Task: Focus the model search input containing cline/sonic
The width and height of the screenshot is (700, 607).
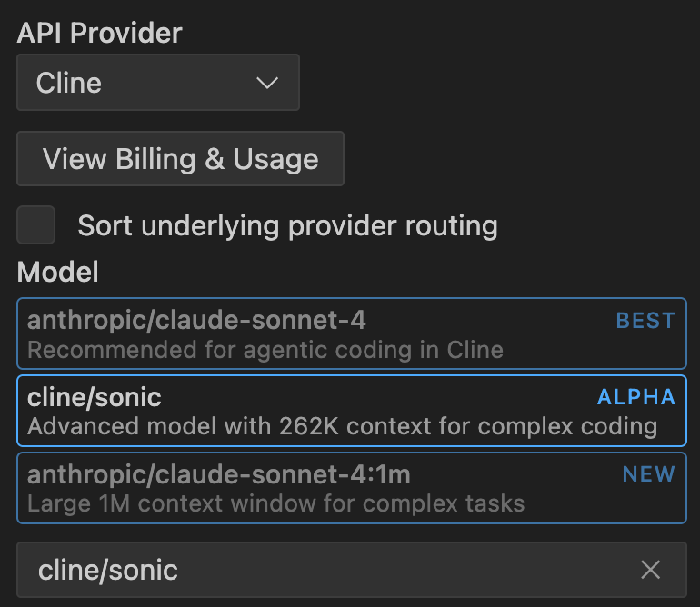Action: pos(327,570)
